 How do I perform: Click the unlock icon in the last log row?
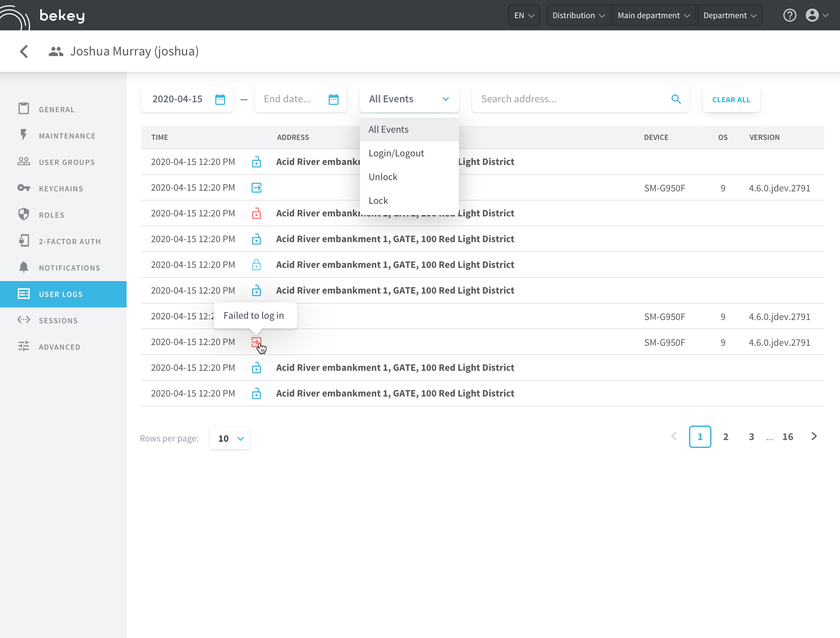click(256, 393)
